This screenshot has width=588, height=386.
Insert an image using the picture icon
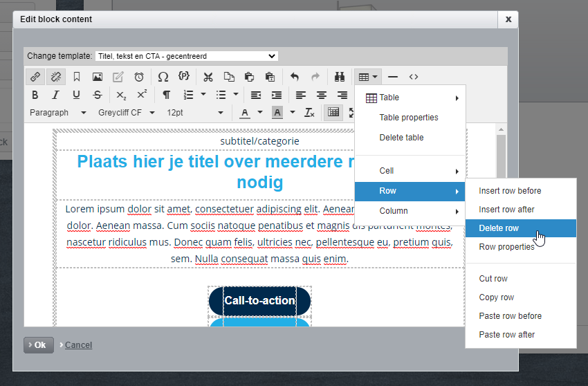point(98,77)
